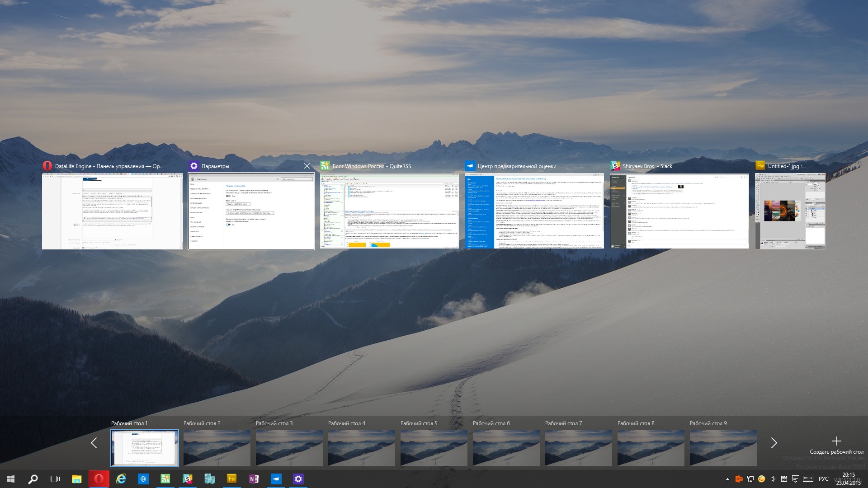
Task: Click the Fw logo beside the Untitled-1.jpg title
Action: [760, 166]
